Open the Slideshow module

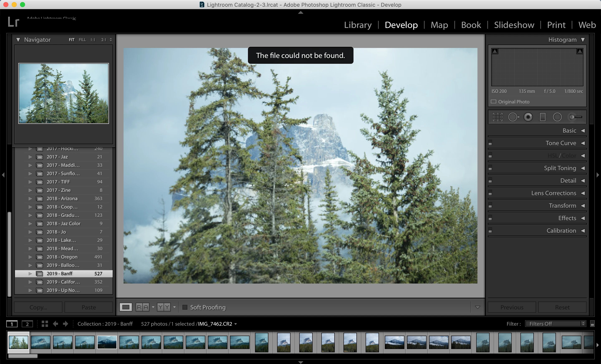514,25
